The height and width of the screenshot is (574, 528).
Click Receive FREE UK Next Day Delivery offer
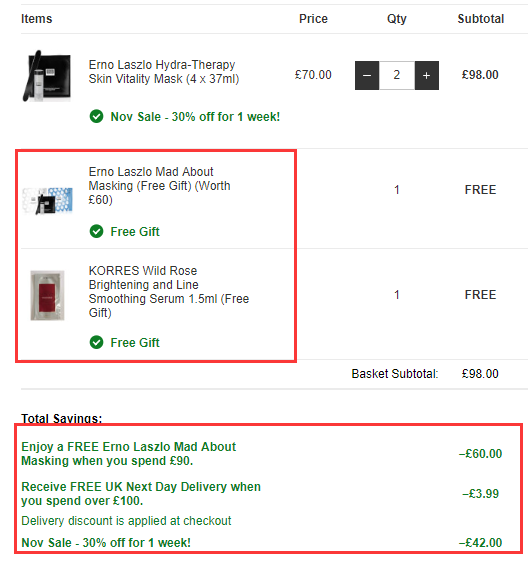pos(141,493)
